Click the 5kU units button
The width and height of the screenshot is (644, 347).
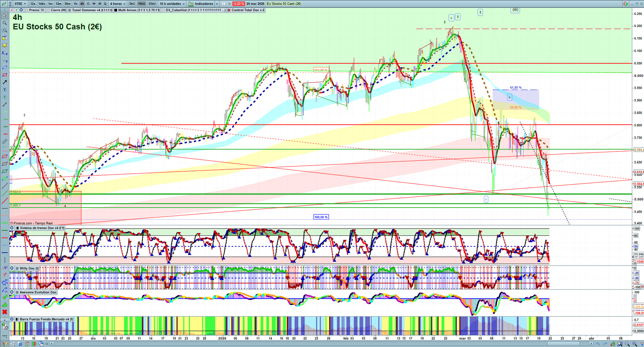point(132,4)
